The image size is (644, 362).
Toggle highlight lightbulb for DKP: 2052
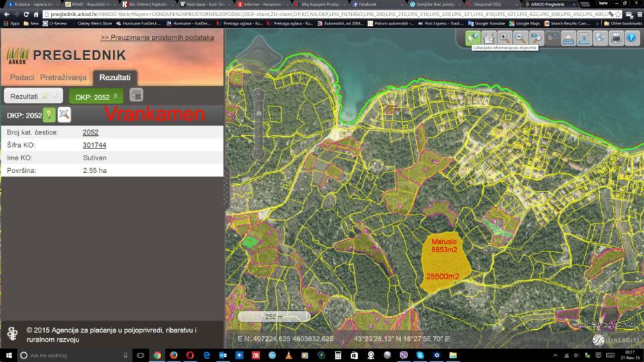tap(49, 115)
